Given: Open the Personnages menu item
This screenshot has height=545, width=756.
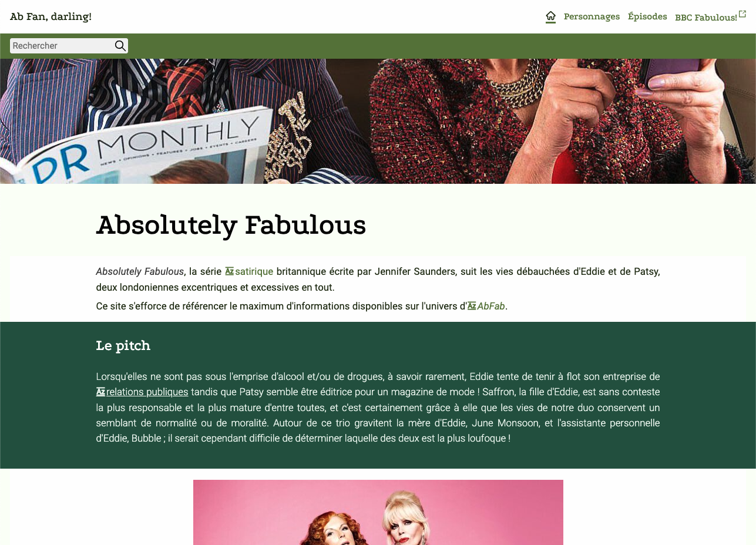Looking at the screenshot, I should click(592, 16).
